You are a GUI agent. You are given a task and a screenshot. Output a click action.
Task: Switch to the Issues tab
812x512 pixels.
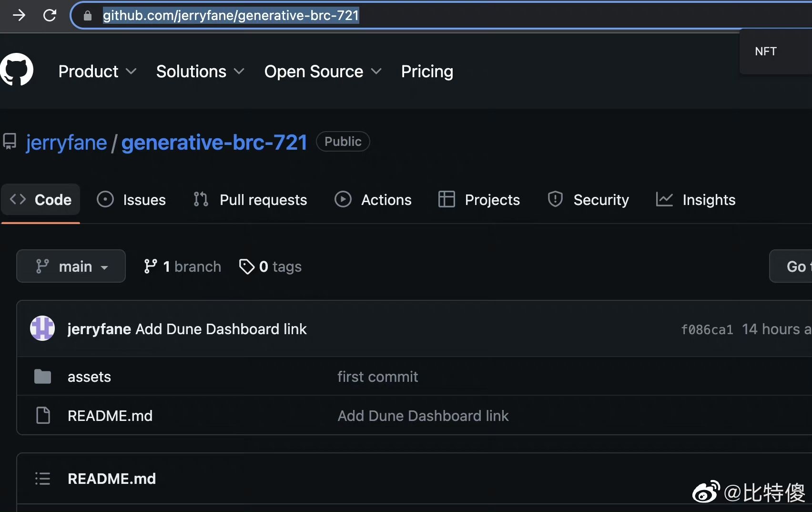pos(132,199)
